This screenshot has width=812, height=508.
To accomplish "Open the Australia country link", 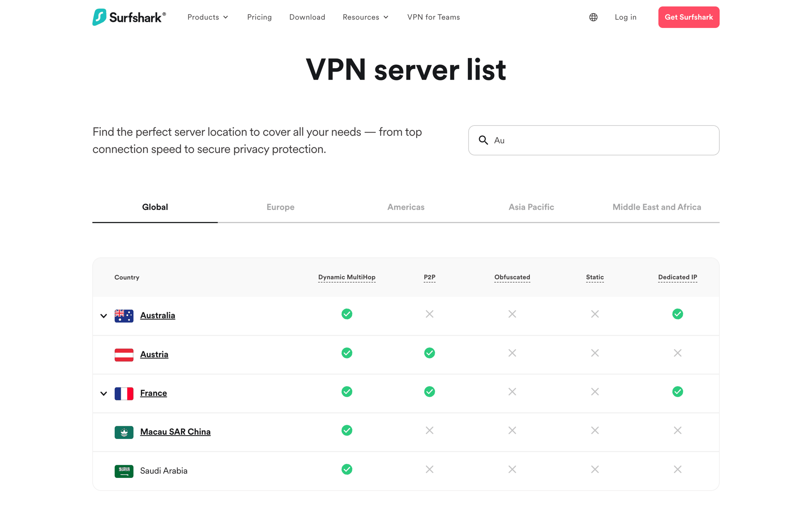I will (x=158, y=316).
